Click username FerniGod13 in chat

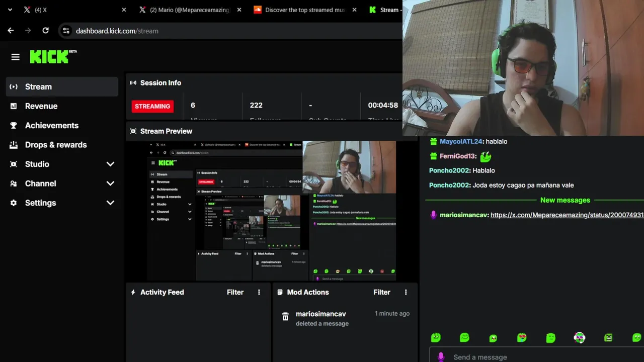point(458,156)
